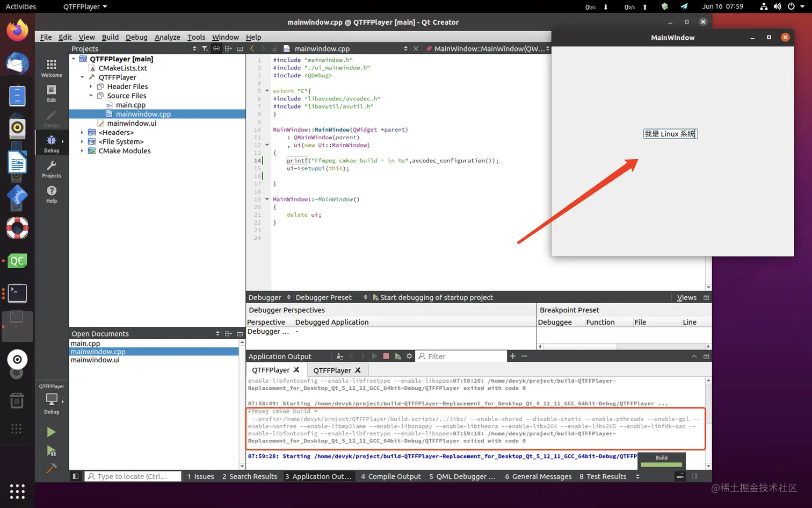The height and width of the screenshot is (508, 812).
Task: Open Firefox from the dock
Action: click(x=17, y=30)
